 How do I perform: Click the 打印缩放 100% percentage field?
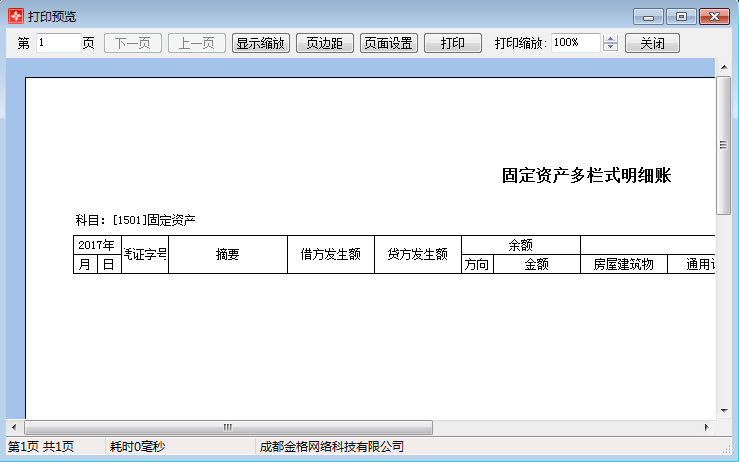[574, 43]
